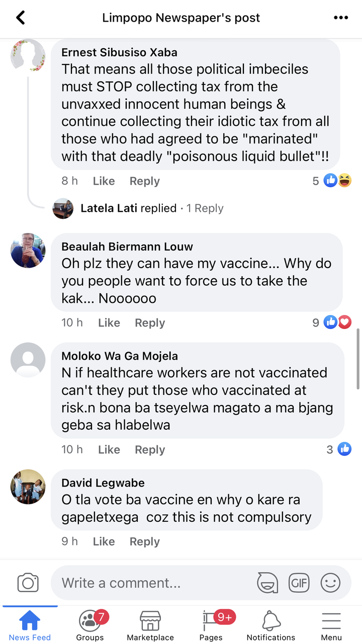View reactions on Beaulah's comment
Viewport: 362px width, 644px height.
point(332,323)
